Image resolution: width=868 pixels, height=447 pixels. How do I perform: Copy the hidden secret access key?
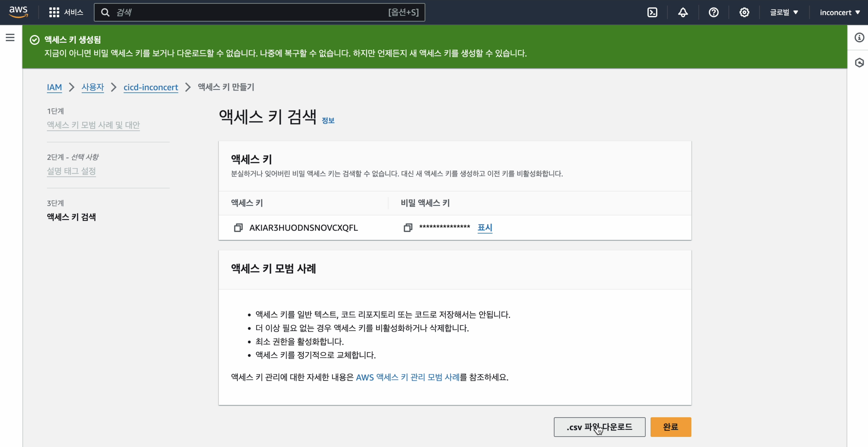coord(408,228)
